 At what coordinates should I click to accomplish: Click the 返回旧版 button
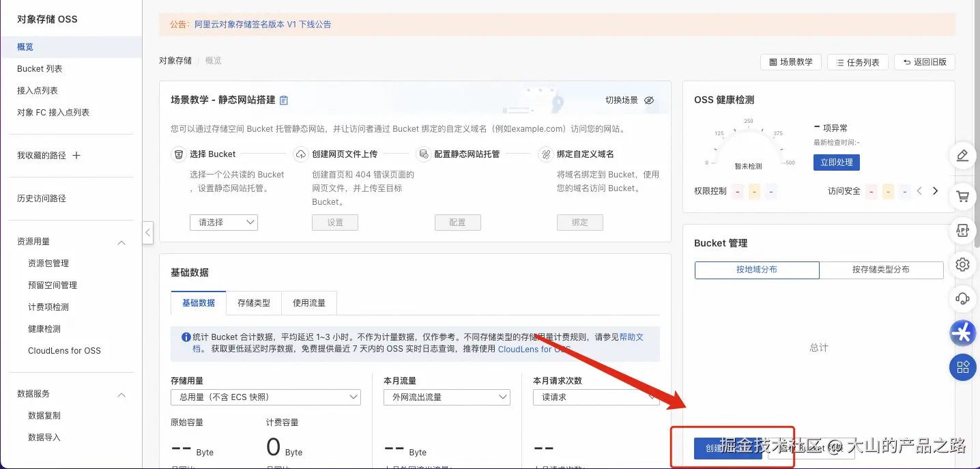pyautogui.click(x=925, y=62)
